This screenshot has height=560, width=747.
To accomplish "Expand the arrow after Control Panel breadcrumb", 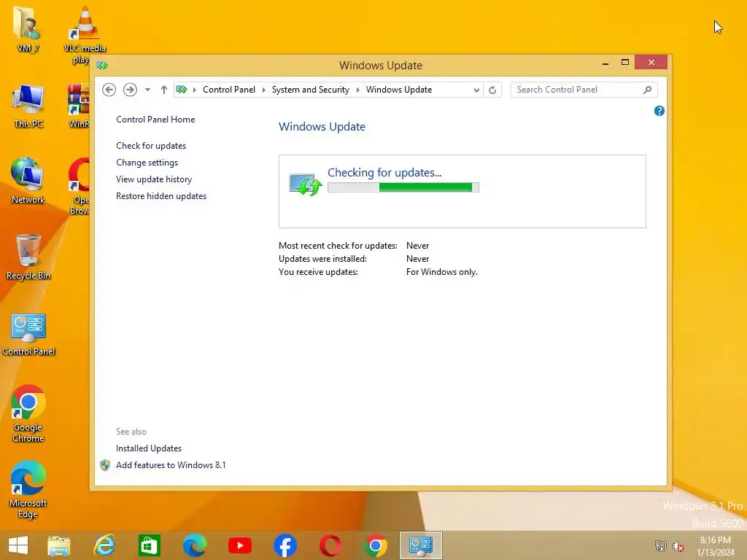I will [264, 90].
